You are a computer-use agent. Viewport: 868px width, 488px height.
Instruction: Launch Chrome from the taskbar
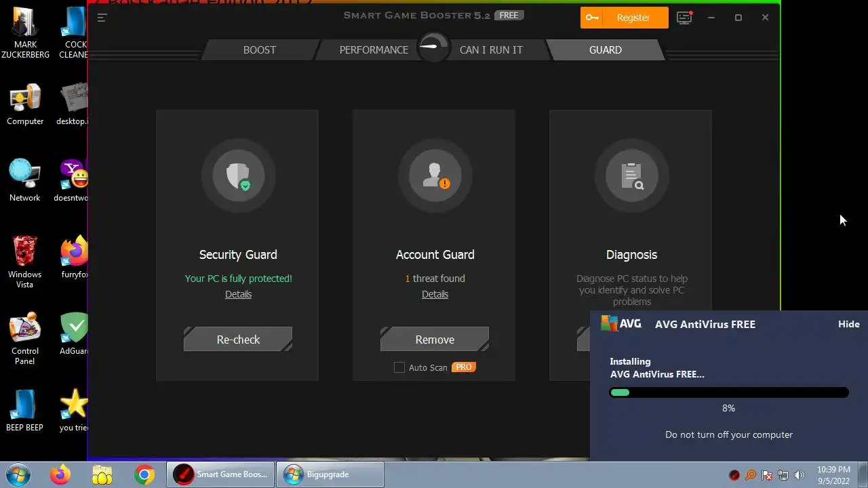(144, 474)
